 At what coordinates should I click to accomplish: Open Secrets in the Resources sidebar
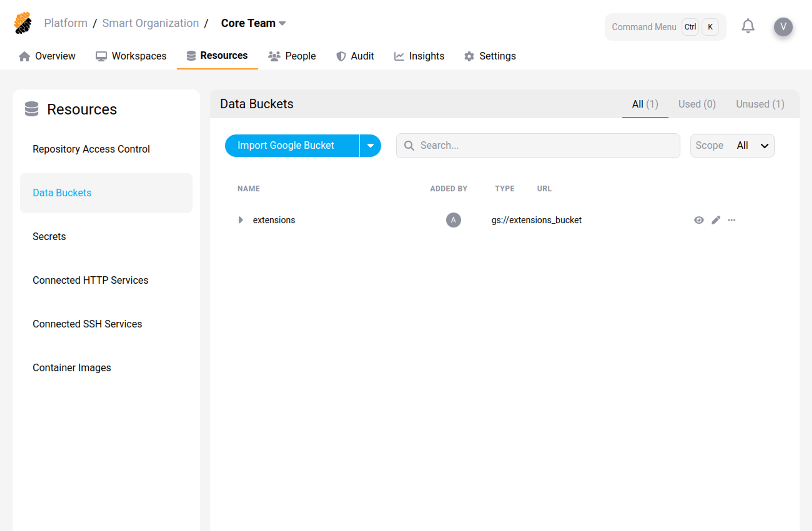pyautogui.click(x=49, y=236)
